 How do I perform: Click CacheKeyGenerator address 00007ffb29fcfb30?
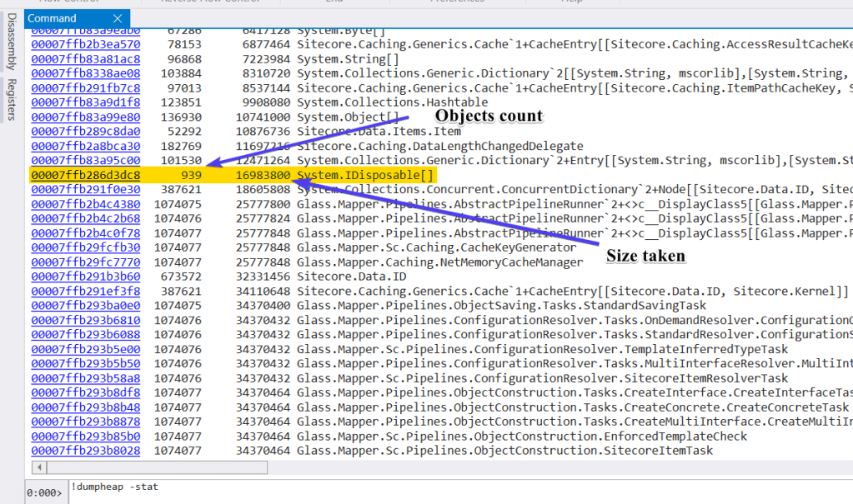pos(85,247)
